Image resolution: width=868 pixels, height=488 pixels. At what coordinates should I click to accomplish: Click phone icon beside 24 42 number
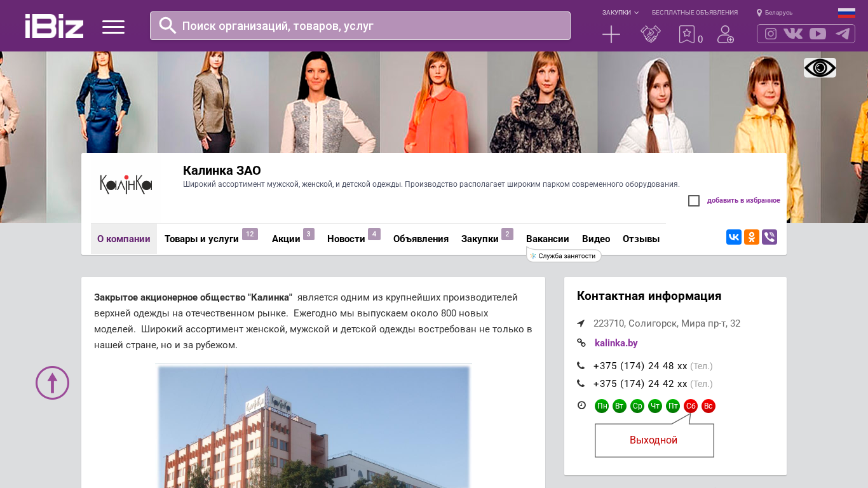581,384
